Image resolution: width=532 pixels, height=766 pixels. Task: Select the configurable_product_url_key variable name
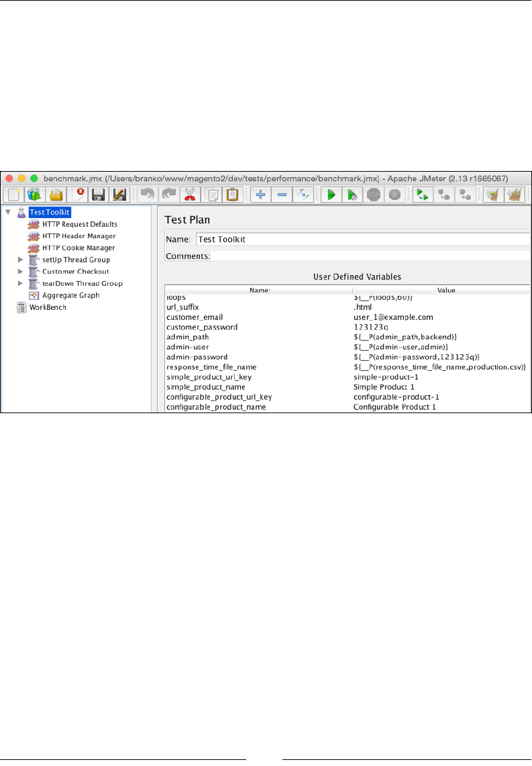(219, 397)
